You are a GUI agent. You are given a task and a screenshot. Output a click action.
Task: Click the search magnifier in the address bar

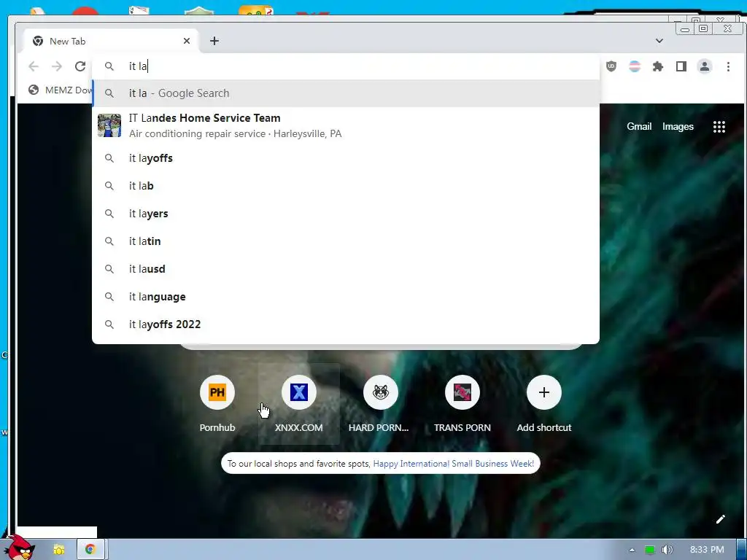tap(109, 66)
